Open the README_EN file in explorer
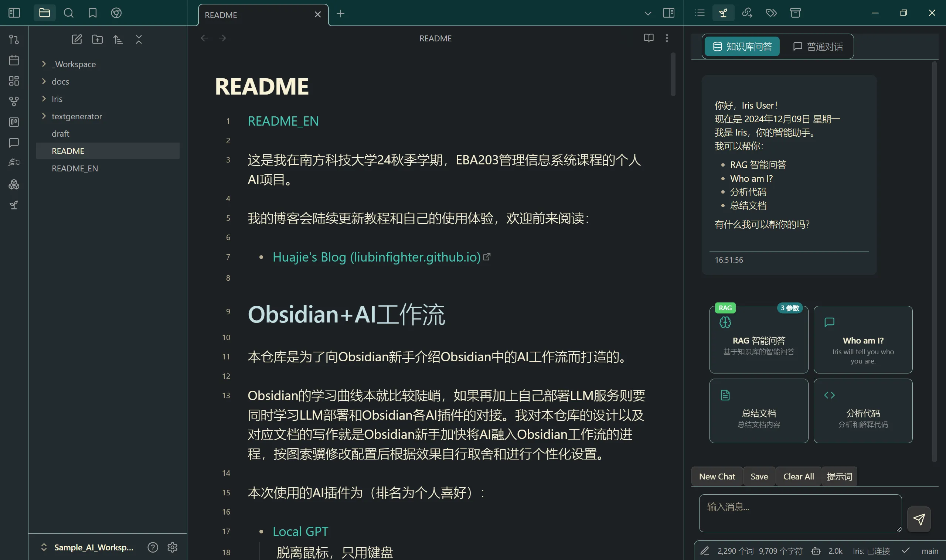This screenshot has width=946, height=560. pos(108,168)
